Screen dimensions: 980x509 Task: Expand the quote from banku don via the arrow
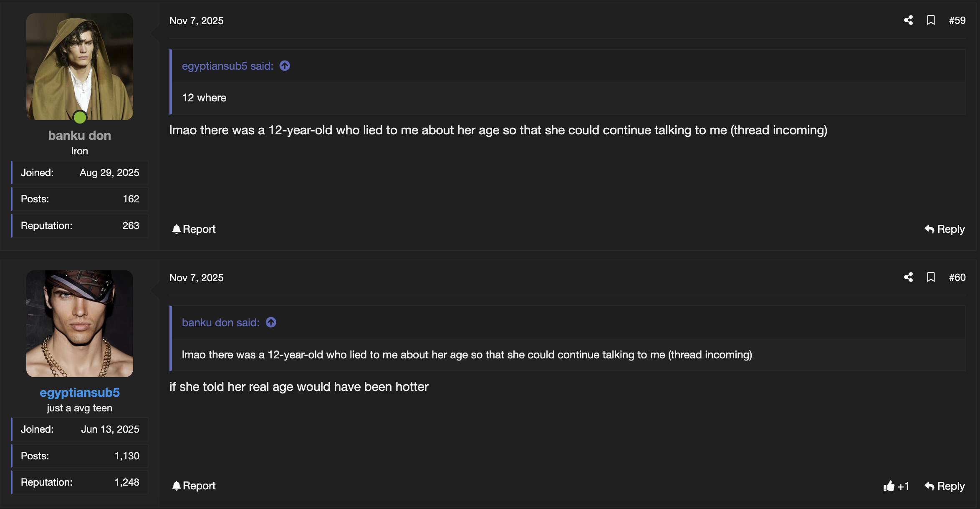(270, 322)
